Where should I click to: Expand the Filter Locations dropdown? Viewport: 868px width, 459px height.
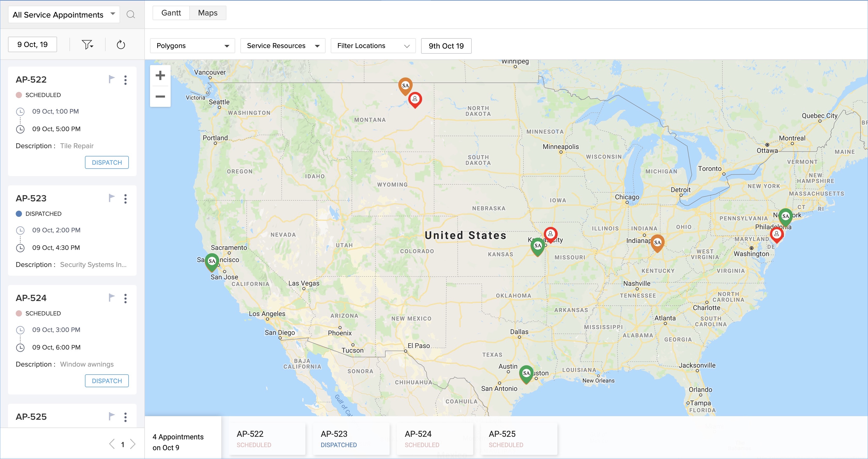pos(373,46)
